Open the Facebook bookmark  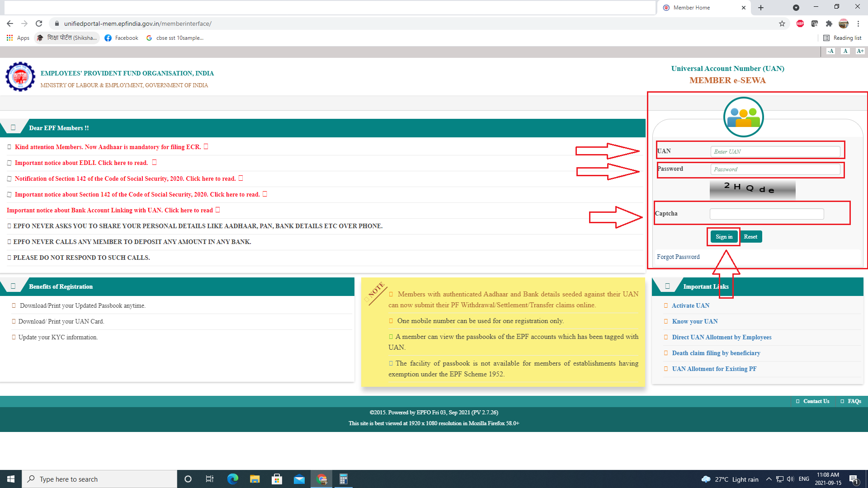coord(122,38)
